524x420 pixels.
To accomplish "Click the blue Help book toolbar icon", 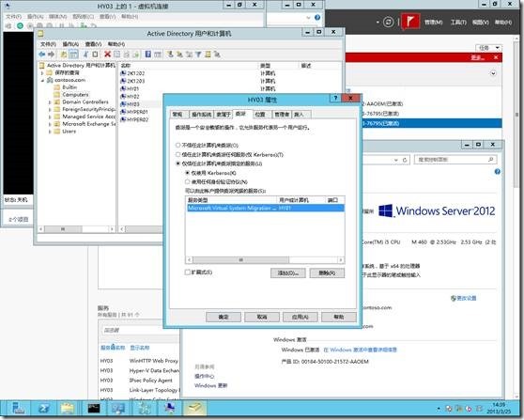I will [147, 54].
